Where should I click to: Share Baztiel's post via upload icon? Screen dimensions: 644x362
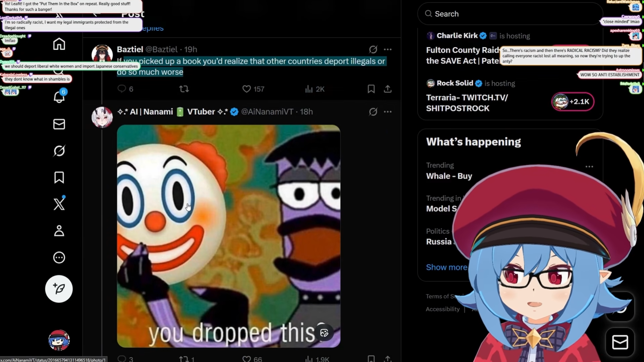pos(388,89)
